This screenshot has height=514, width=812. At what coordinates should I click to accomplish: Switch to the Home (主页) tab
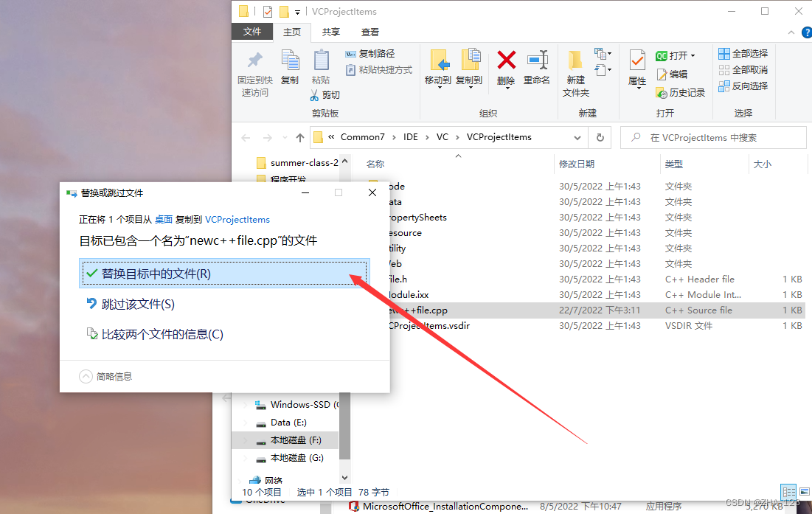pyautogui.click(x=291, y=32)
